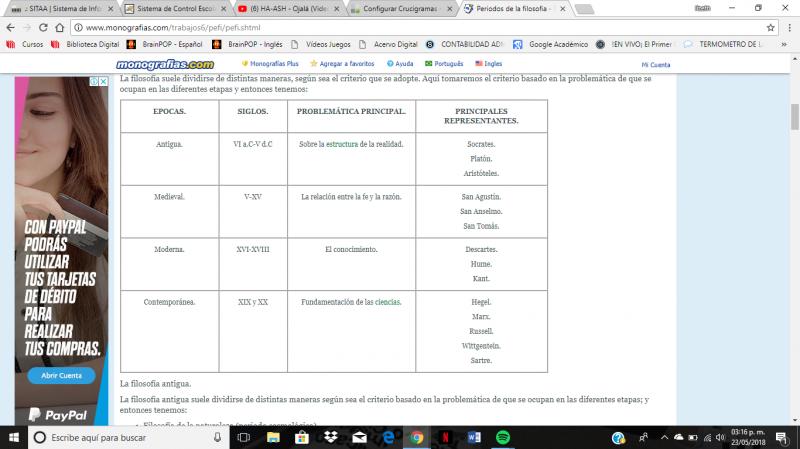Switch to the SITAA Sistema tab
Viewport: 800px width, 449px height.
tap(61, 9)
